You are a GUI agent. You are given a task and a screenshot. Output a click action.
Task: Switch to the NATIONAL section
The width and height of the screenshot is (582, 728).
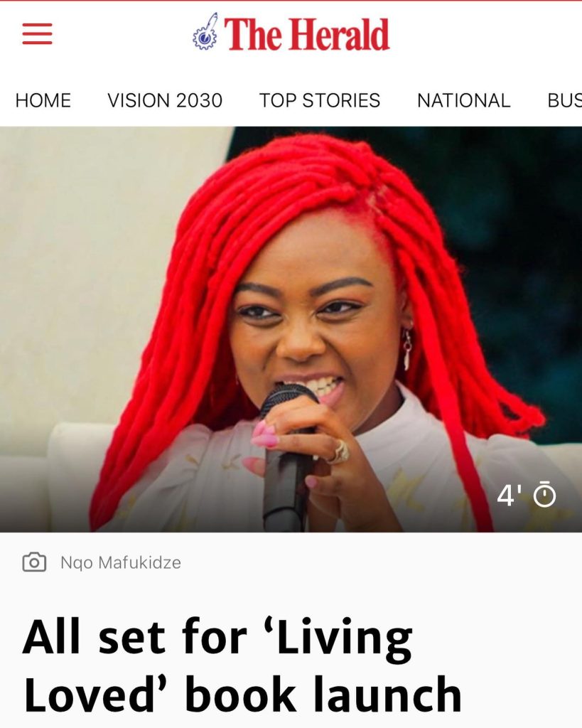coord(463,100)
